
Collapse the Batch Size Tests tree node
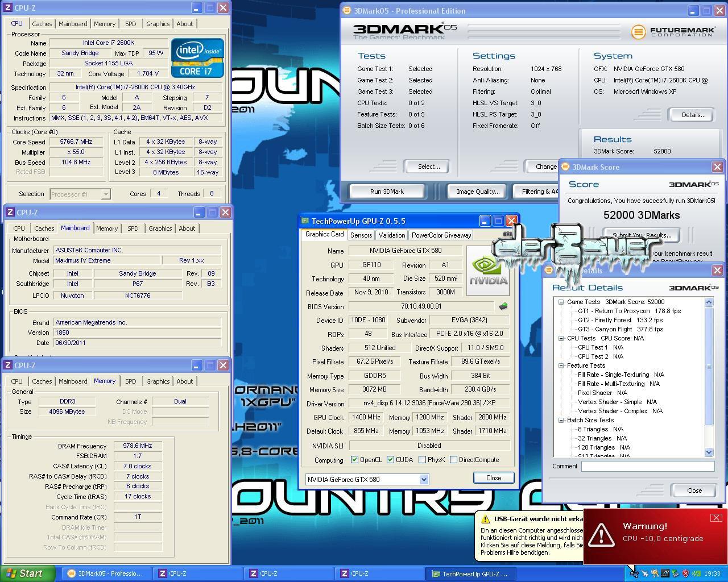pos(561,420)
